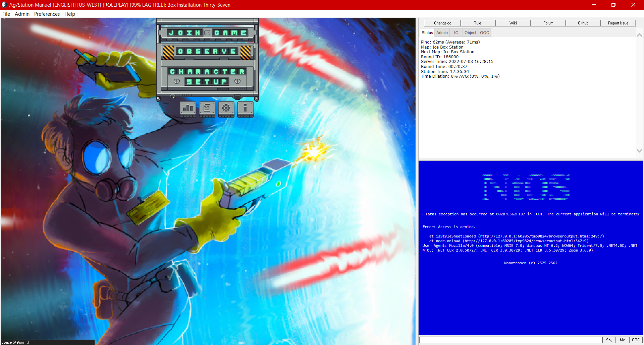644x345 pixels.
Task: Open the IC tab
Action: (456, 32)
